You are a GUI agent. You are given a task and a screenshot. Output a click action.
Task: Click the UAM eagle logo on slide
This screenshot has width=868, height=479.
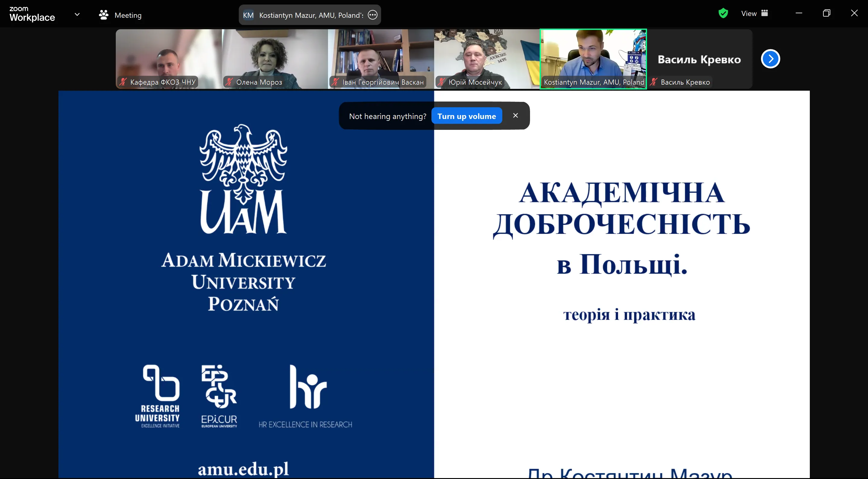tap(243, 179)
